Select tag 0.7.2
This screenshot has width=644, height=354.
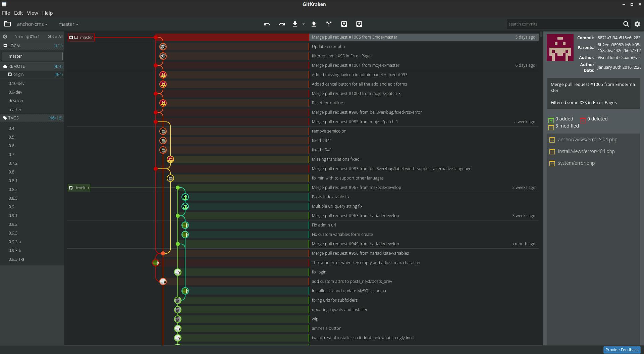click(13, 163)
